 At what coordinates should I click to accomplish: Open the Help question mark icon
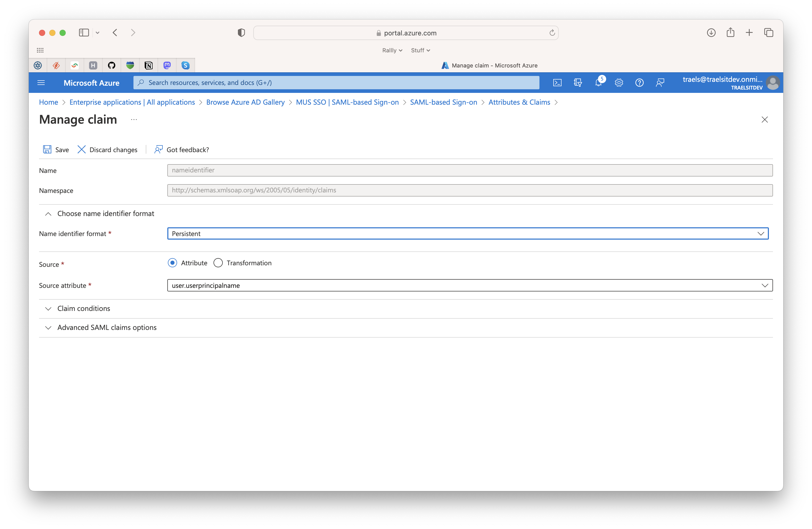click(639, 83)
